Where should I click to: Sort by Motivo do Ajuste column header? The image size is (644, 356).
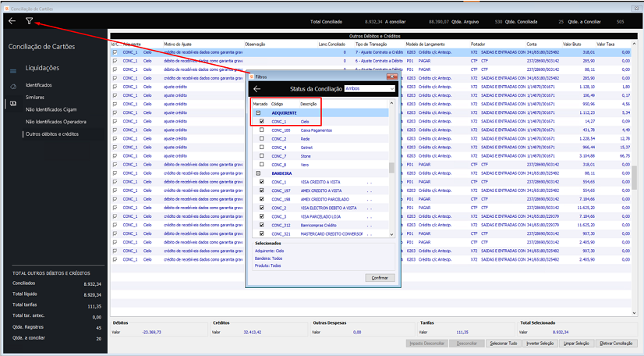pos(178,44)
